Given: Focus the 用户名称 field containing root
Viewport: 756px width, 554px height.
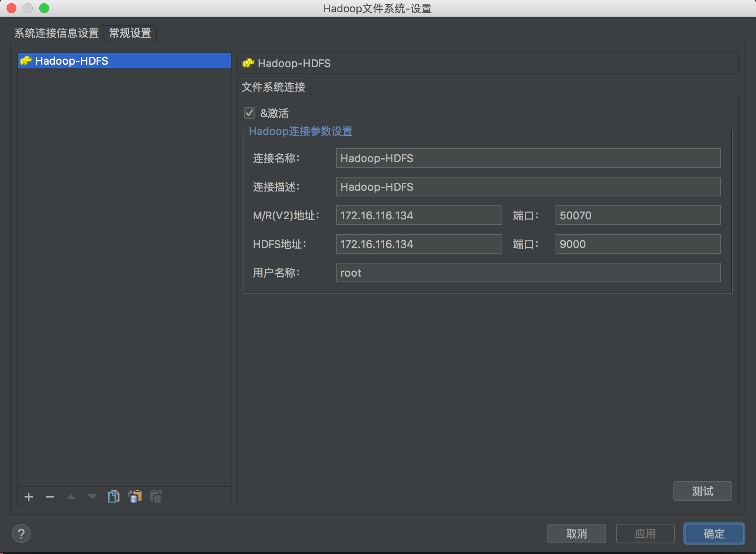Looking at the screenshot, I should [528, 272].
